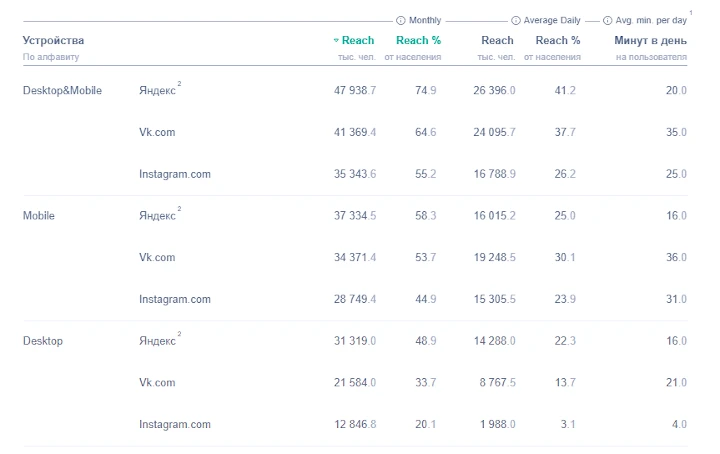The height and width of the screenshot is (454, 720).
Task: Select Яндекс row under Mobile
Action: [156, 216]
